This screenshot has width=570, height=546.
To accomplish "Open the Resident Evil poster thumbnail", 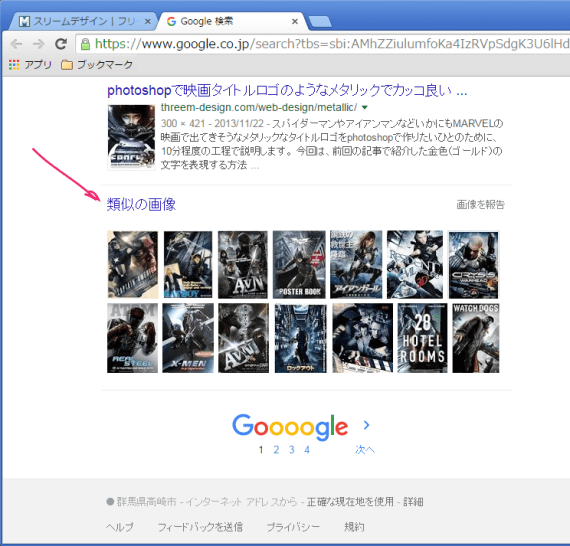I will [415, 264].
